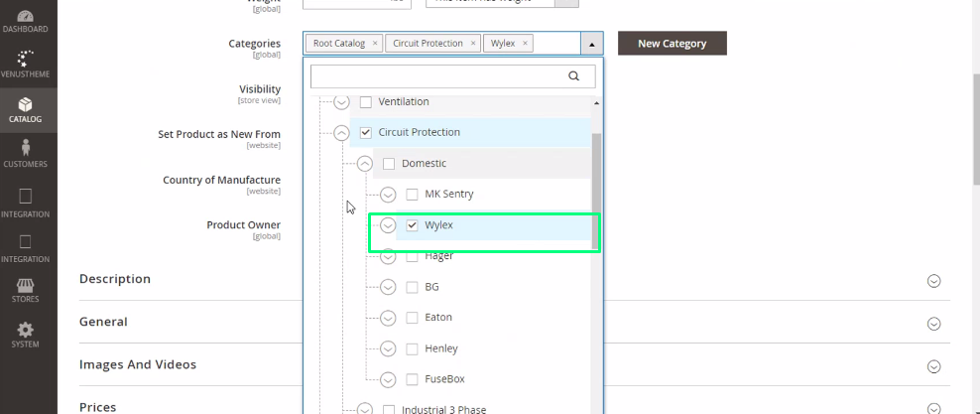Open the Catalog sidebar menu
The height and width of the screenshot is (414, 980).
[x=25, y=110]
